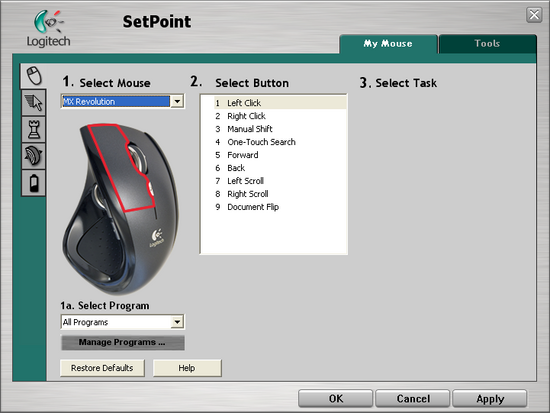550x413 pixels.
Task: Select Manual Shift in button list
Action: 280,129
